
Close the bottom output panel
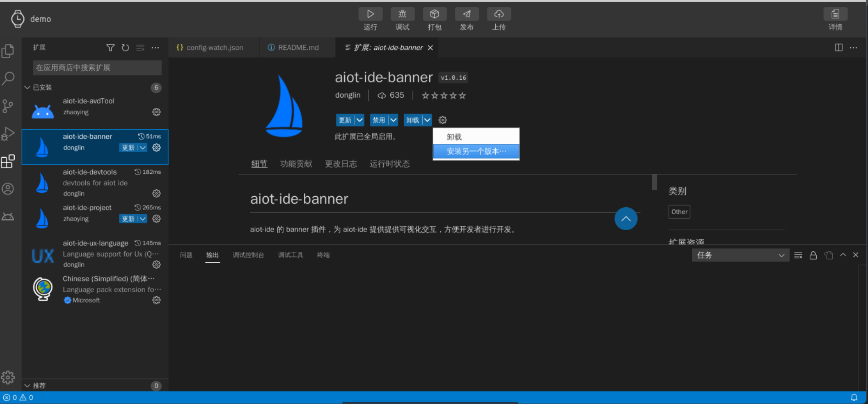click(x=856, y=255)
